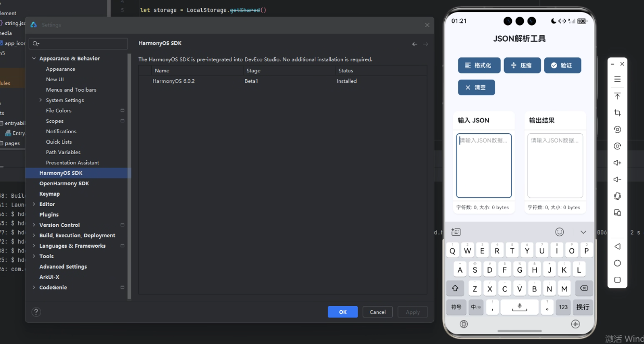Select New UI in settings tree

(55, 80)
